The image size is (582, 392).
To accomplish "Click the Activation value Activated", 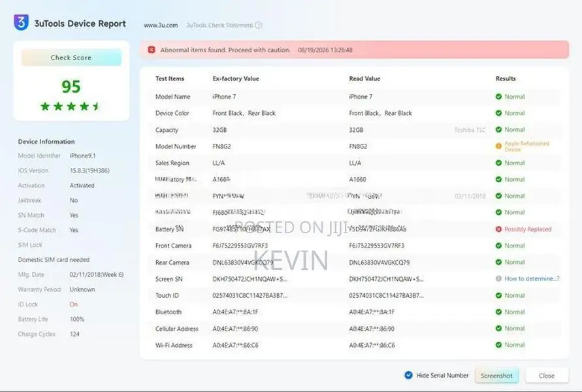I will point(82,186).
